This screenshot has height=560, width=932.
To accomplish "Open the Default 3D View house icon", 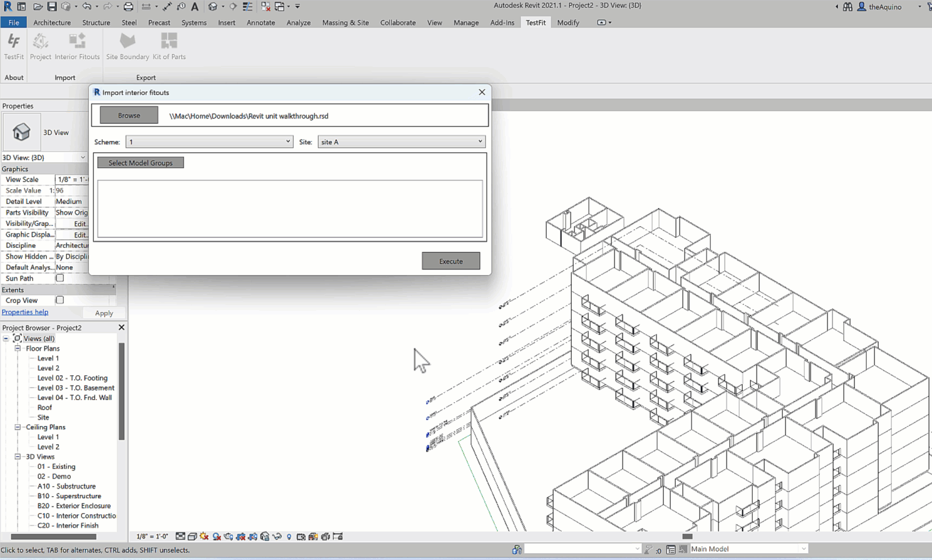I will (213, 6).
